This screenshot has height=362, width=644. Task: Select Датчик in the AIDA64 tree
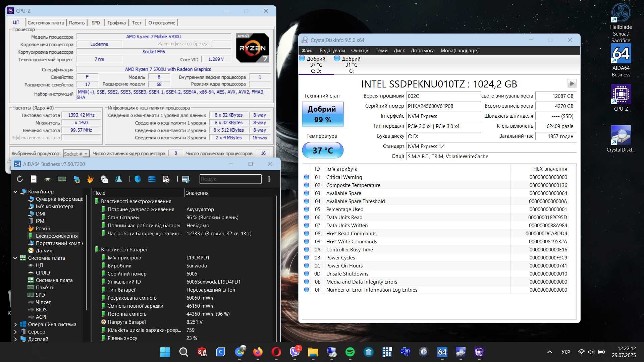click(40, 251)
